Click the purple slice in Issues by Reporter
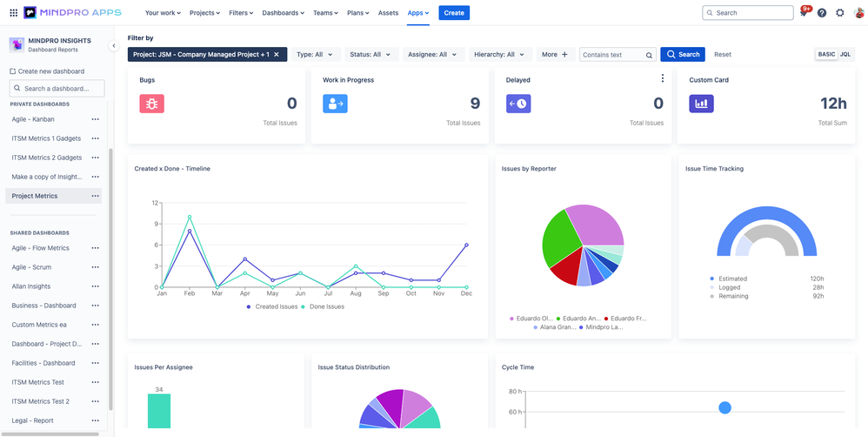Screen dimensions: 868x437 (598, 225)
